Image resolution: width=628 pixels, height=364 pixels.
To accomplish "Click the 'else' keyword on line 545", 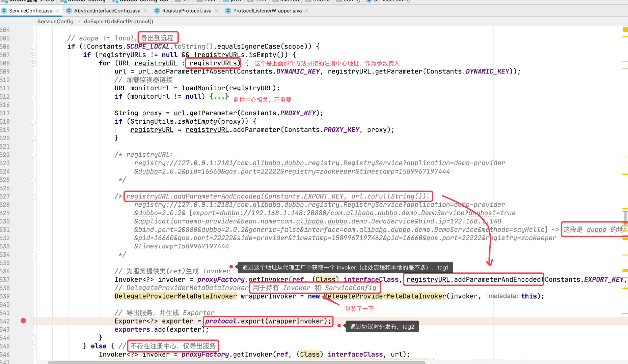I will [99, 346].
